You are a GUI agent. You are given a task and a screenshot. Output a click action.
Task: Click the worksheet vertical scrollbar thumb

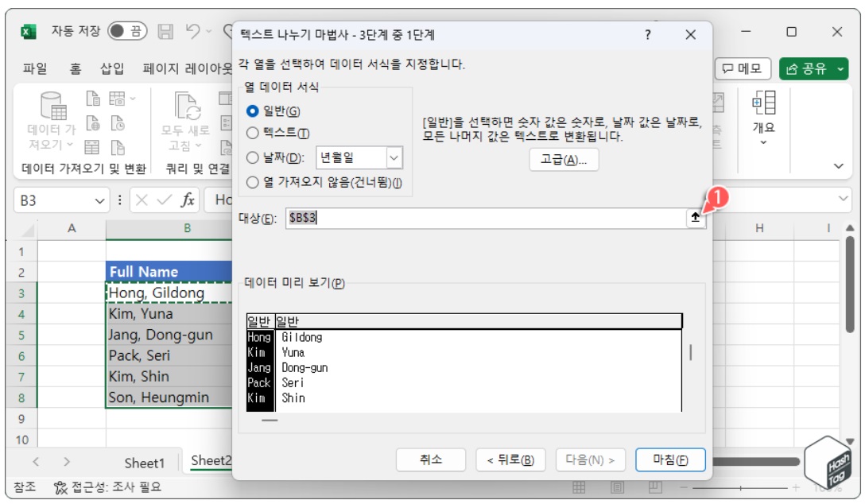coord(850,285)
